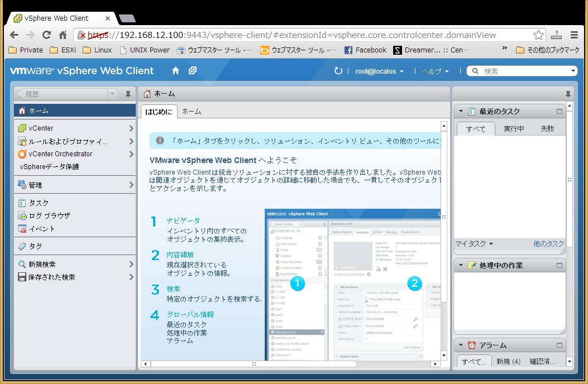Click the vCenter icon beside home icon
588x384 pixels.
pos(193,70)
